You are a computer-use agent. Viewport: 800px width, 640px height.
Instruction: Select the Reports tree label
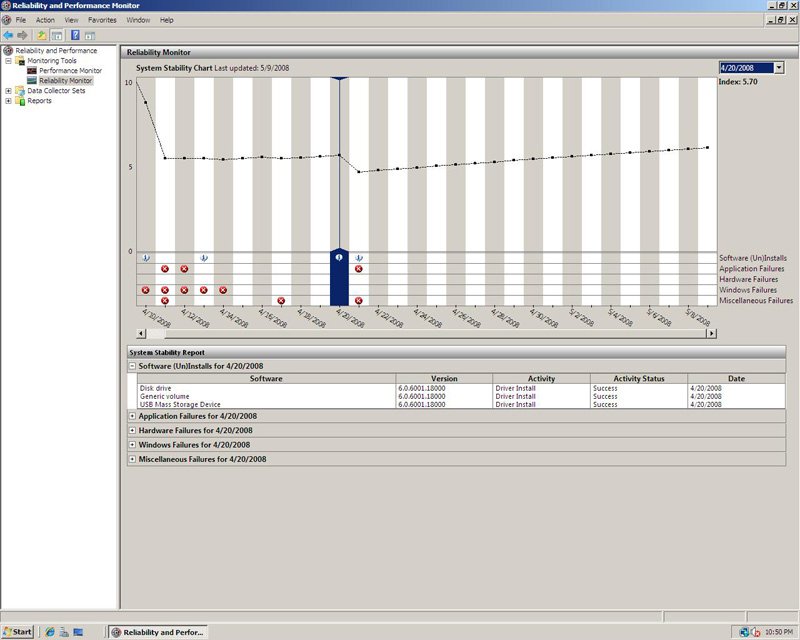click(39, 101)
